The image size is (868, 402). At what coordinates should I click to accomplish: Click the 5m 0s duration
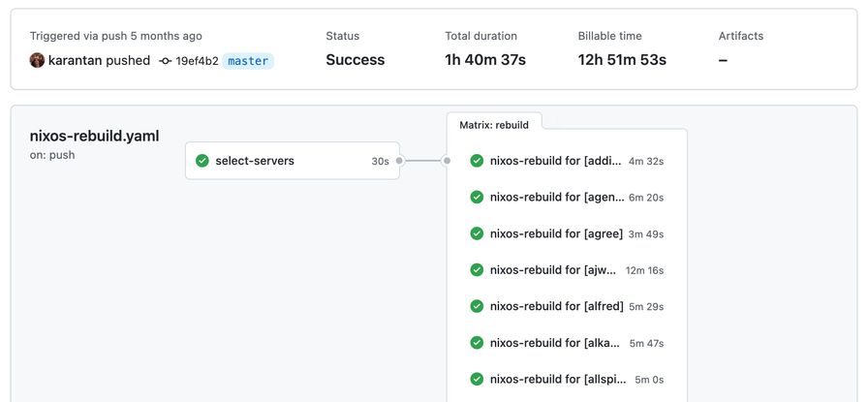pos(649,380)
